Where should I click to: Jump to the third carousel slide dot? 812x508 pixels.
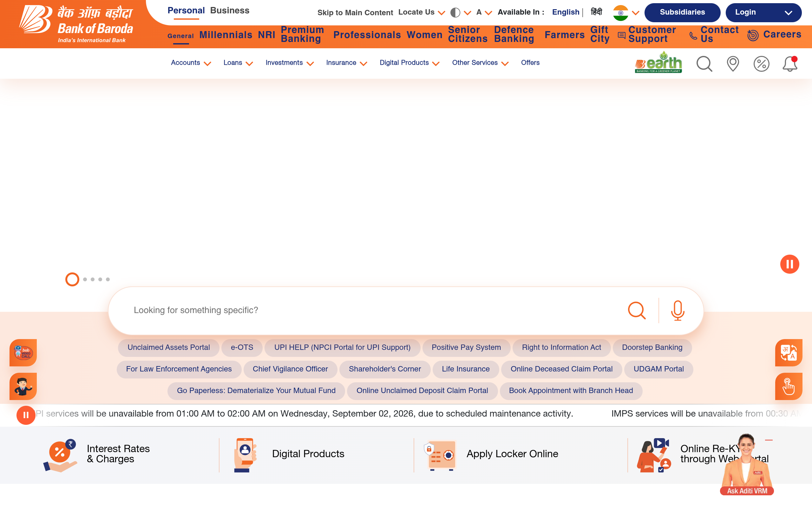(93, 279)
